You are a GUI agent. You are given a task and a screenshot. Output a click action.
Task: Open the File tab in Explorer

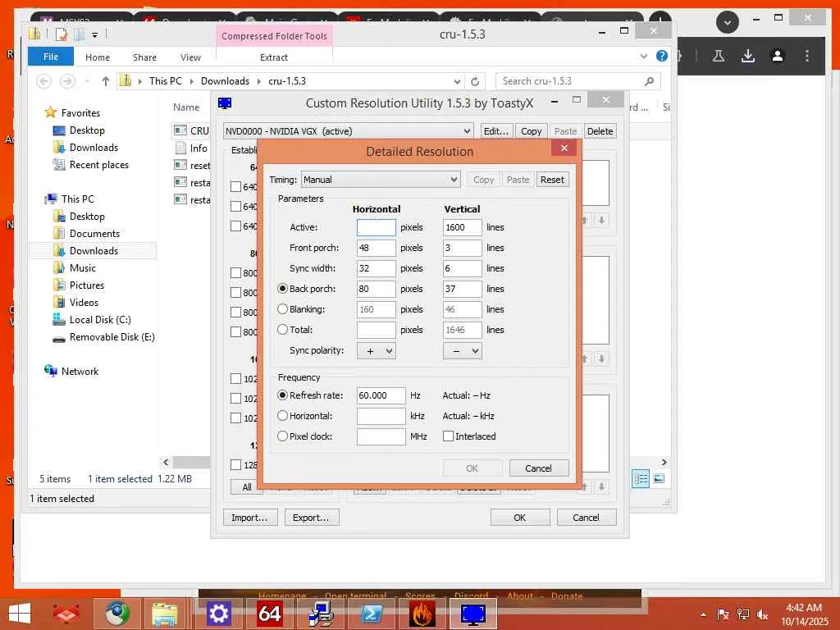[50, 57]
